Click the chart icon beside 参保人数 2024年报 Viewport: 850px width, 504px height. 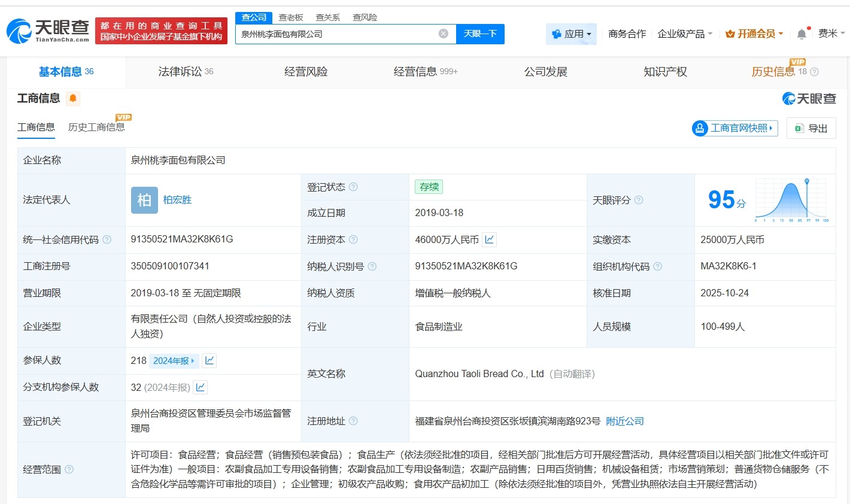click(208, 360)
